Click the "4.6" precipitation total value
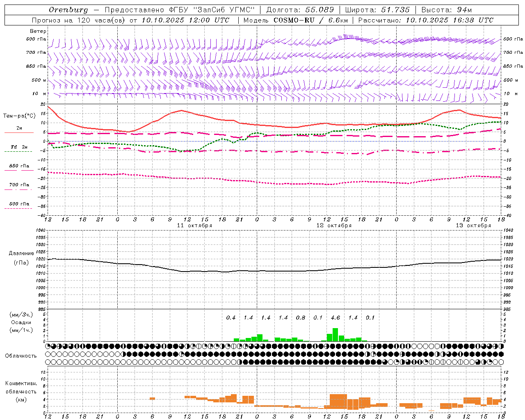 click(336, 317)
